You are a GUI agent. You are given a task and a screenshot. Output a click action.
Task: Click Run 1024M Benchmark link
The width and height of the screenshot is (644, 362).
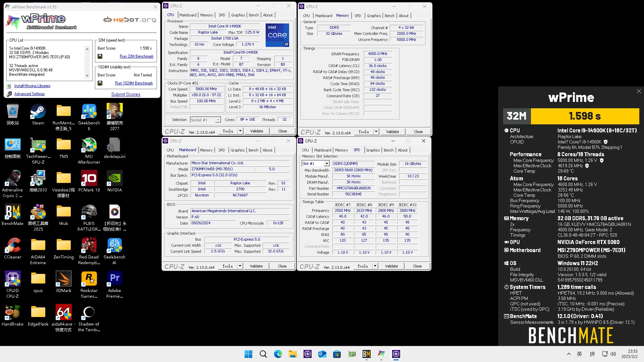click(x=134, y=83)
